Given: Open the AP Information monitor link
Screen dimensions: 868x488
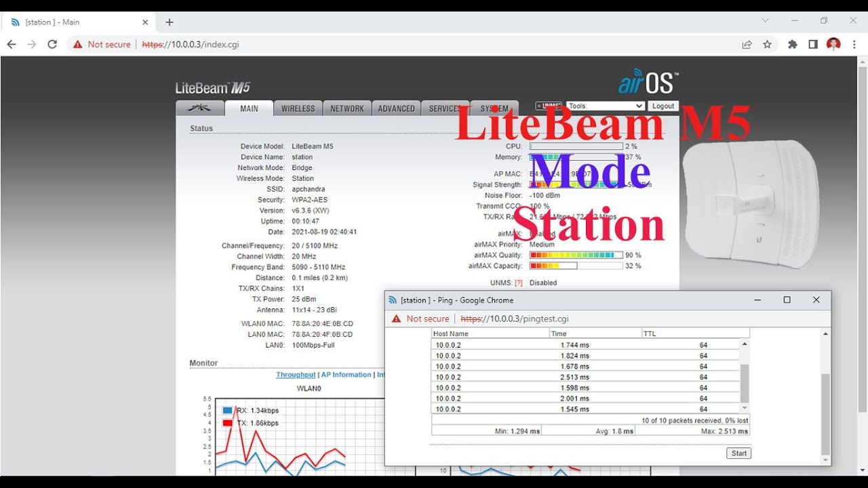Looking at the screenshot, I should (x=347, y=375).
